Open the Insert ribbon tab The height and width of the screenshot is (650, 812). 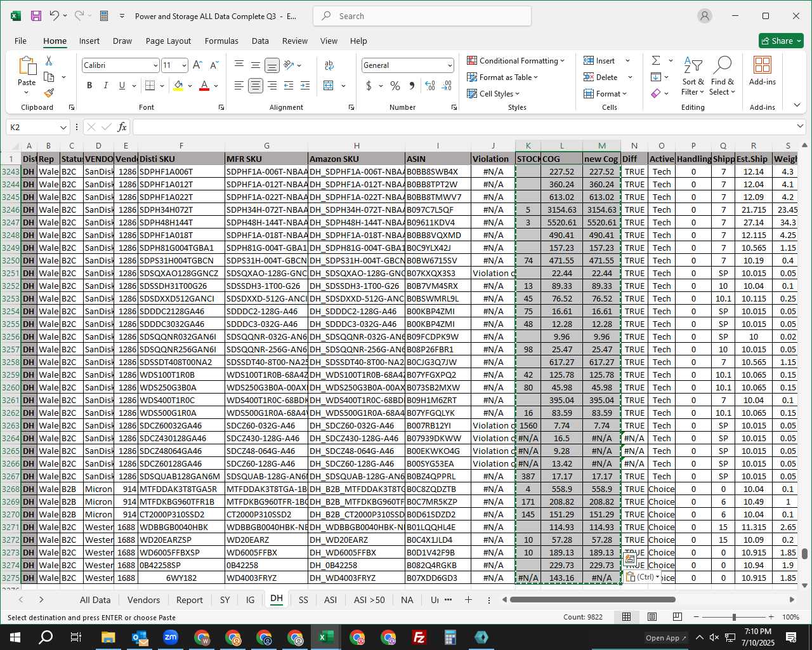[89, 41]
